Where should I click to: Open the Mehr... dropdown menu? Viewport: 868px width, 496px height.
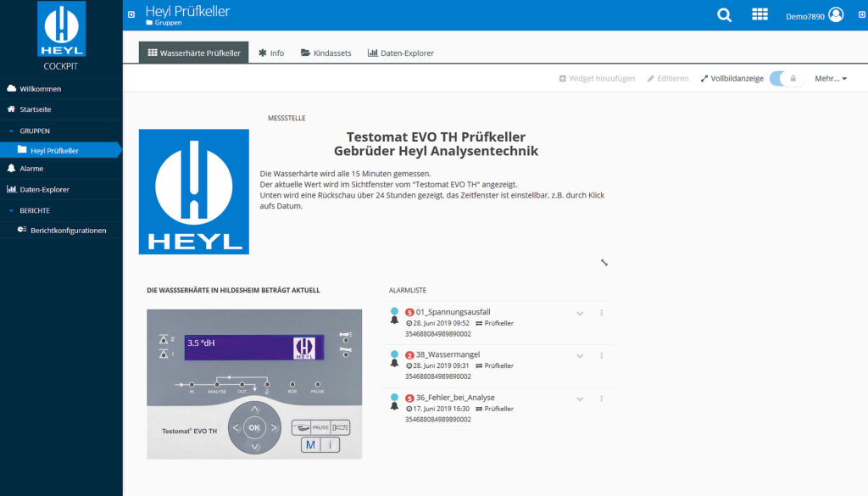831,79
